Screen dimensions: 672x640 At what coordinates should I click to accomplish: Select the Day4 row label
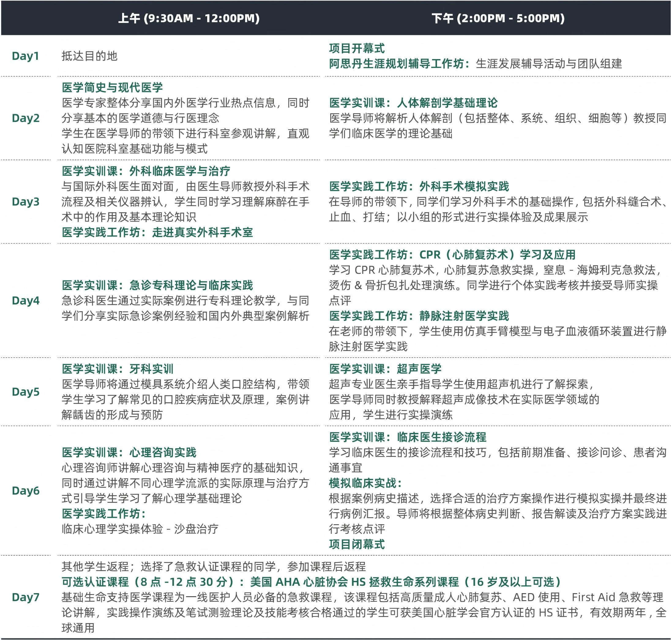click(26, 300)
